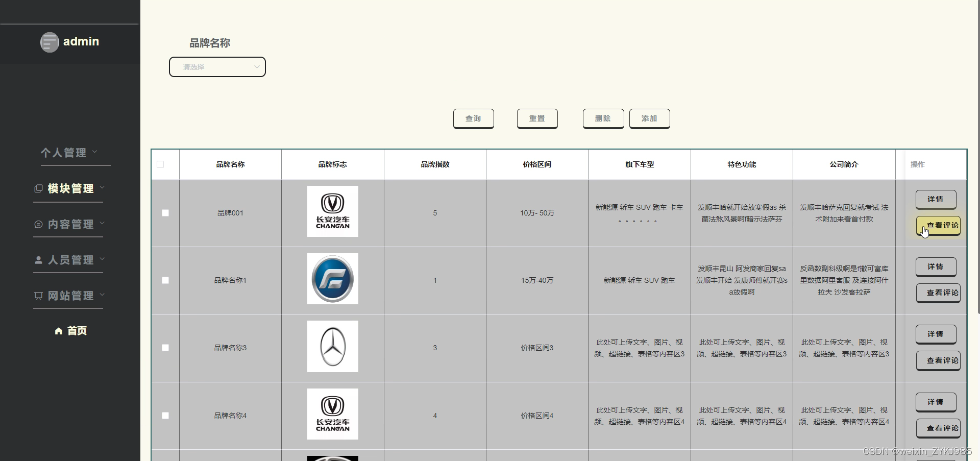The image size is (980, 461).
Task: Click the 旗下车型 column header
Action: coord(640,164)
